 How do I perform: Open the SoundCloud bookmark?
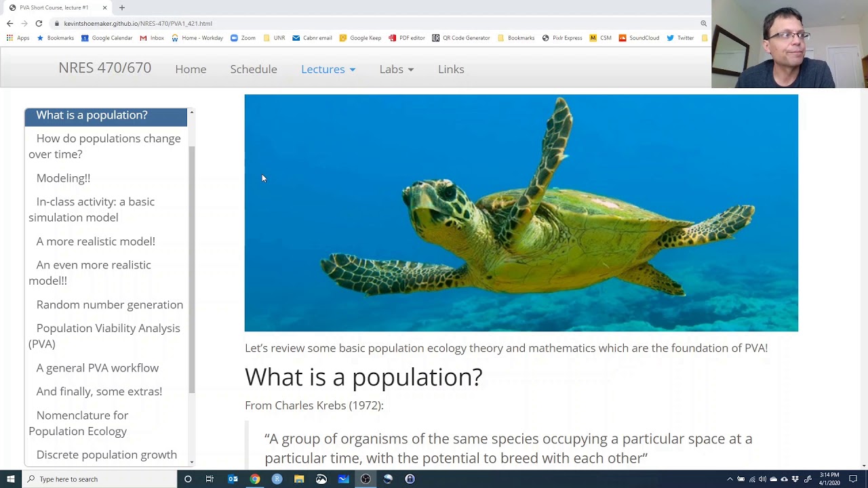pos(639,38)
